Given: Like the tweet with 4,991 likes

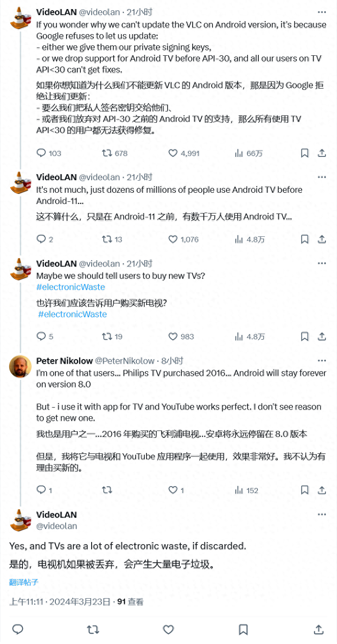Looking at the screenshot, I should click(173, 153).
